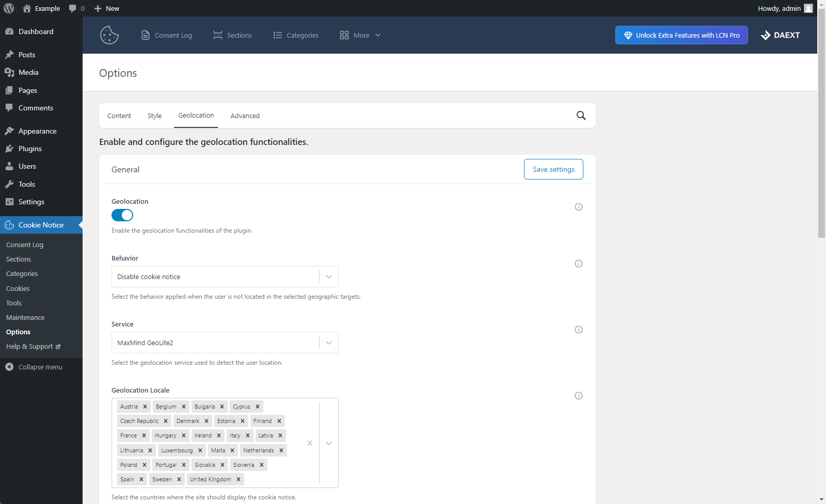Clear all selected countries in locale
The height and width of the screenshot is (504, 826).
click(x=310, y=443)
